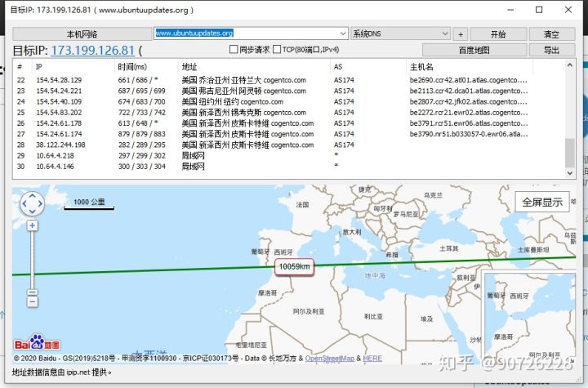The width and height of the screenshot is (588, 388).
Task: Minimize the trace route window
Action: (510, 10)
